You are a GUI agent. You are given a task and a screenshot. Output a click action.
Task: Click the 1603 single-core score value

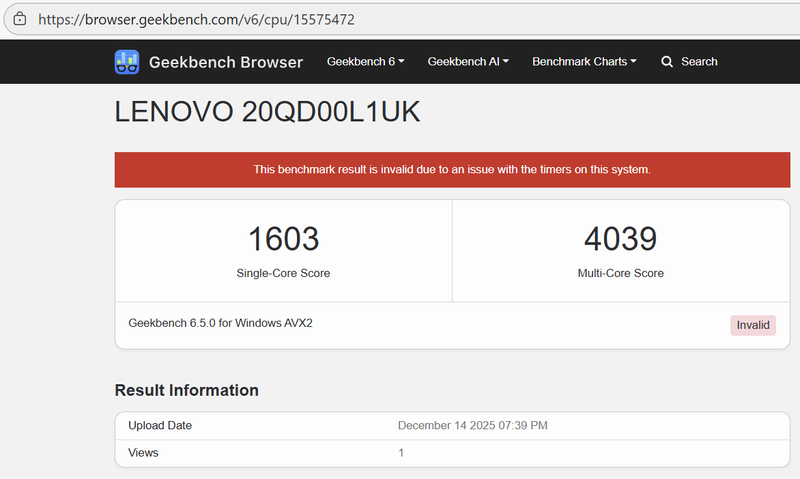[283, 239]
